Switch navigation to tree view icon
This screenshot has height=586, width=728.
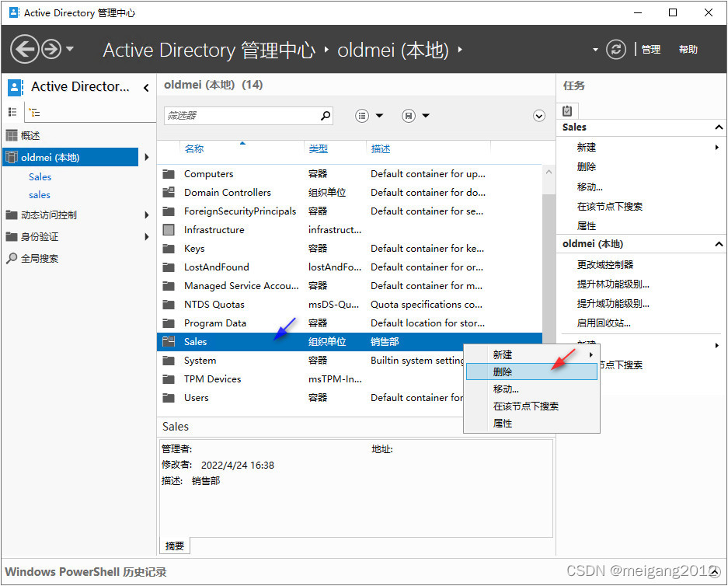tap(34, 112)
